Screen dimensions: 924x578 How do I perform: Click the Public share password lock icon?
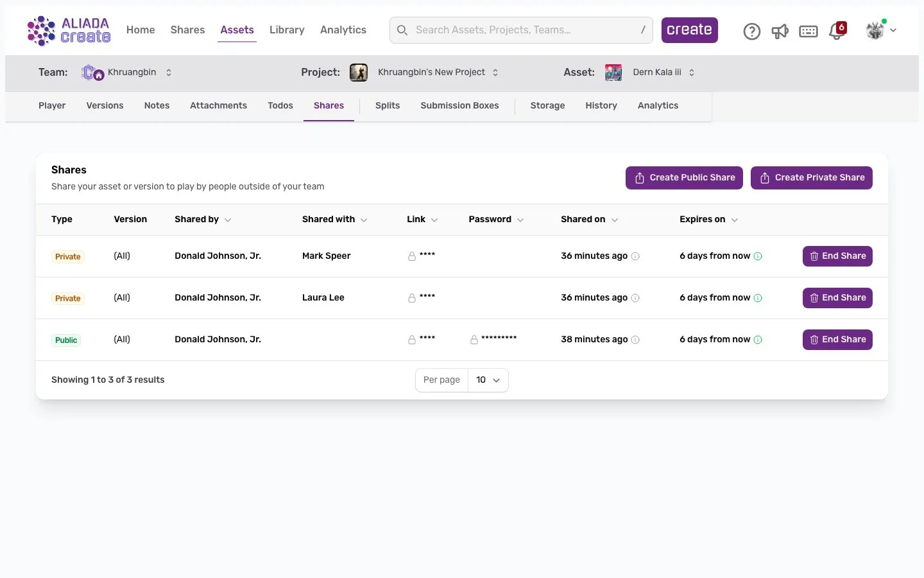[x=474, y=340]
